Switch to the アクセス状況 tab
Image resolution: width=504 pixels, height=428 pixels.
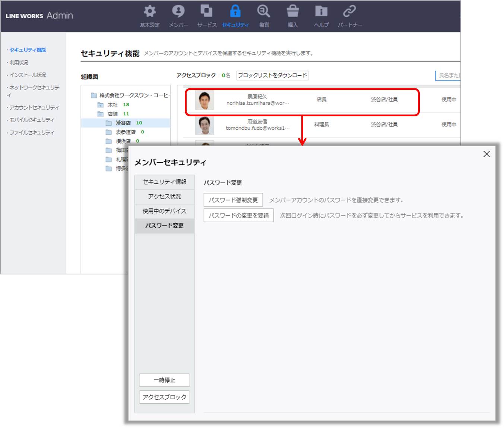[x=164, y=196]
